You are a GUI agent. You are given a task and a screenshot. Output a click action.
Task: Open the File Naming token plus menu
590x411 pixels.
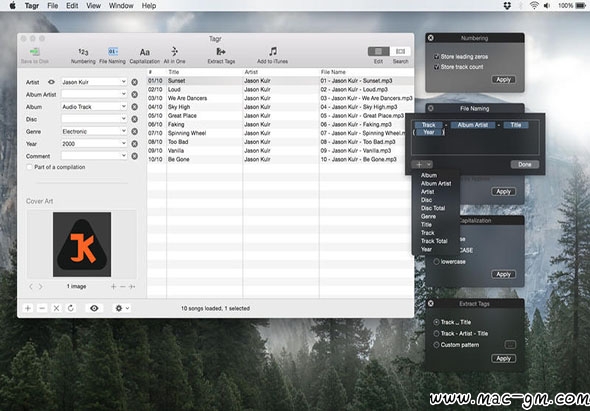click(x=422, y=164)
